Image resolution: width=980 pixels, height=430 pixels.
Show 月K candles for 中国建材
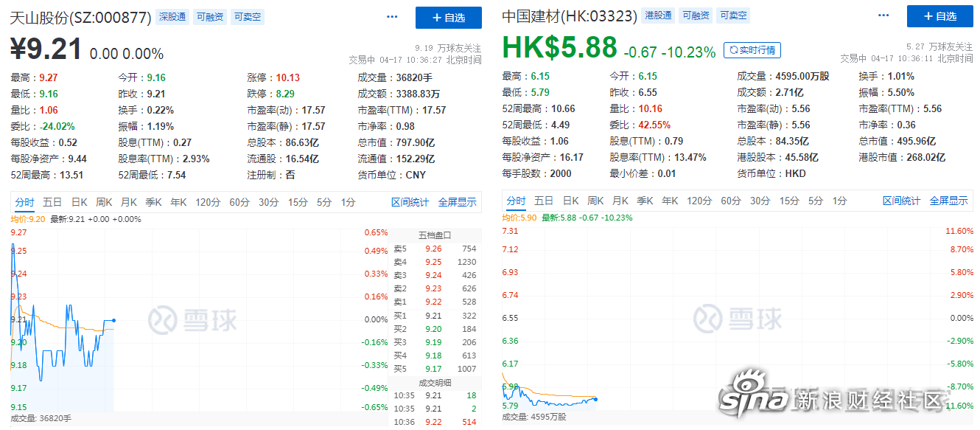(x=620, y=201)
